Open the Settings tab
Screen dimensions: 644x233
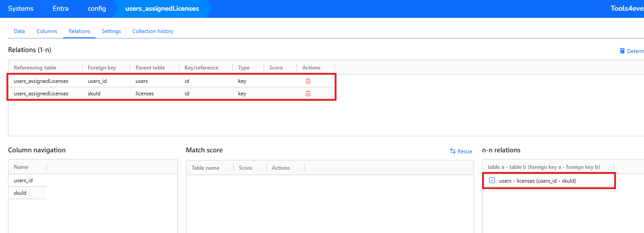click(111, 31)
